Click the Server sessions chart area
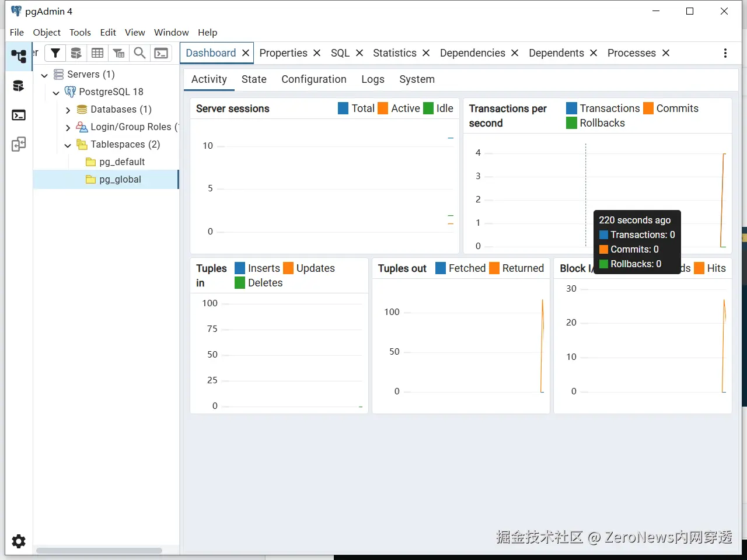 click(325, 187)
